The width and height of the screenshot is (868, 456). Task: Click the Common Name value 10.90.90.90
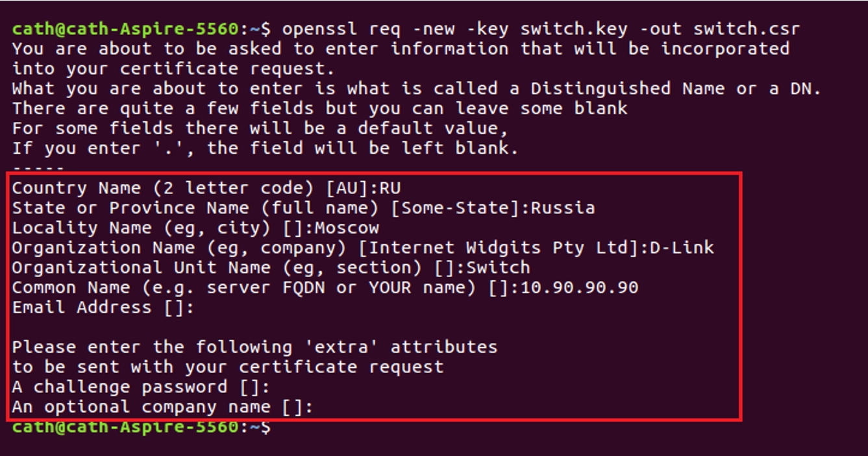tap(579, 287)
